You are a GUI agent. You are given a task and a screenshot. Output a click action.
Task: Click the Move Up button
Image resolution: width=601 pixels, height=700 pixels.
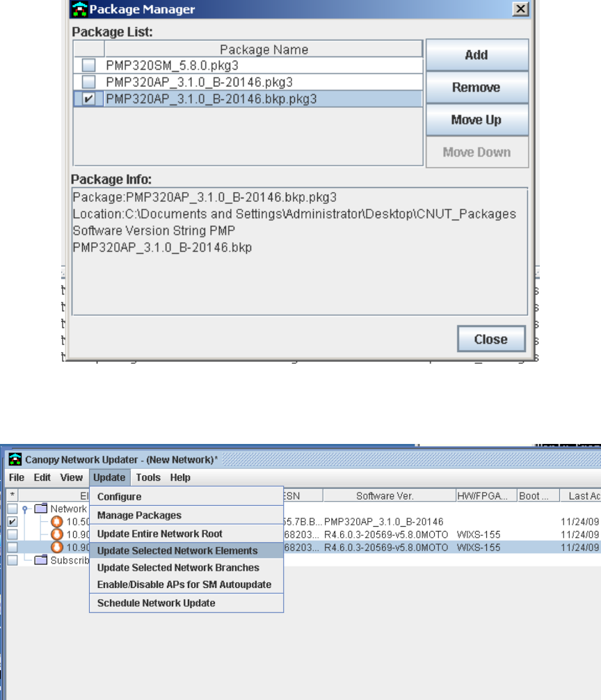coord(477,120)
